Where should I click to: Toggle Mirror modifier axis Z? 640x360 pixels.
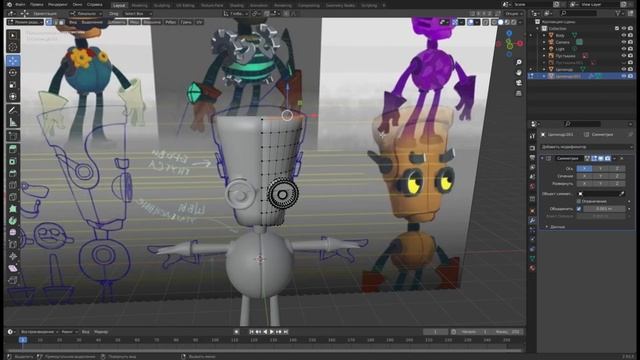(617, 169)
